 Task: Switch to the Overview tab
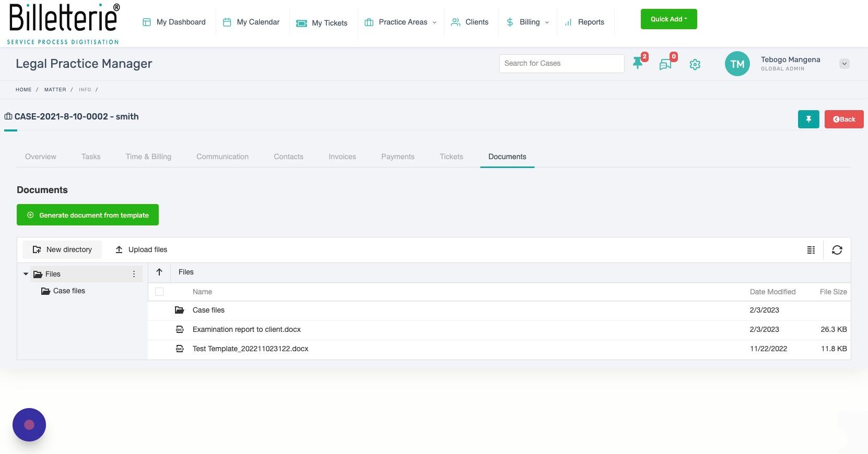tap(41, 157)
